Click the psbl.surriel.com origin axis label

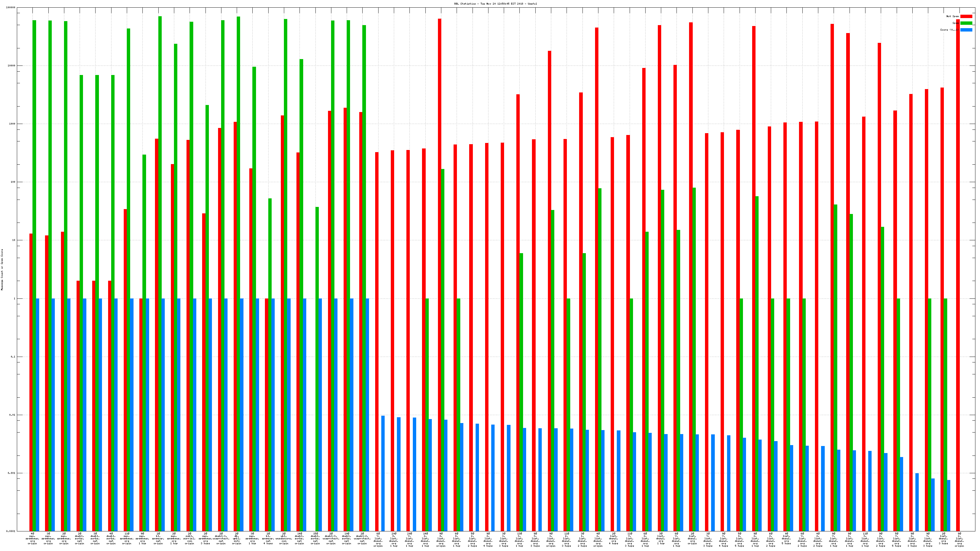pyautogui.click(x=190, y=538)
